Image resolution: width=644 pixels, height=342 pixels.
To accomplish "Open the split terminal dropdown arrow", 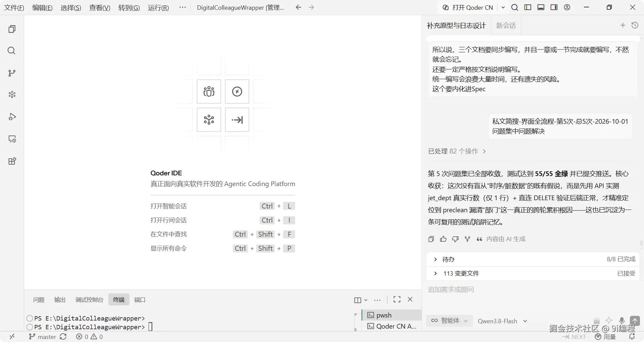I will coord(366,300).
